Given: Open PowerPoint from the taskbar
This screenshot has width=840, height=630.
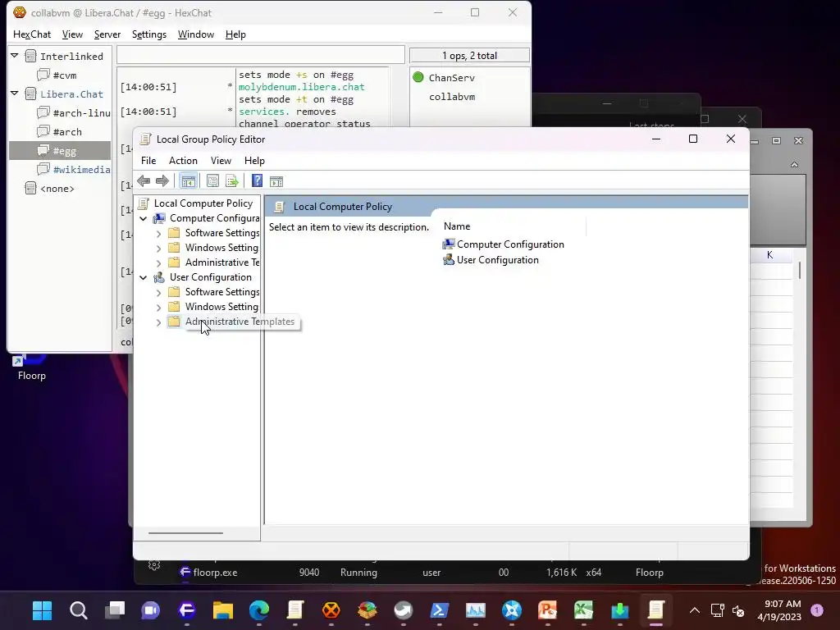Looking at the screenshot, I should (x=547, y=610).
